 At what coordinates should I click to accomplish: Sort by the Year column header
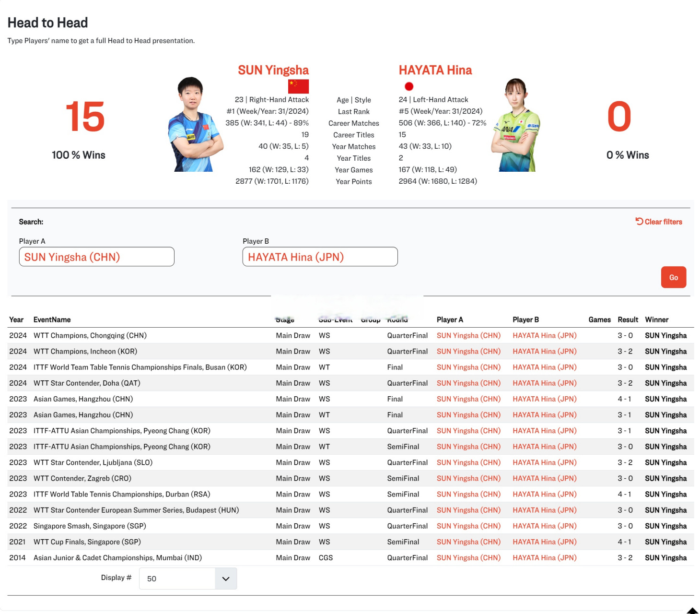[16, 319]
